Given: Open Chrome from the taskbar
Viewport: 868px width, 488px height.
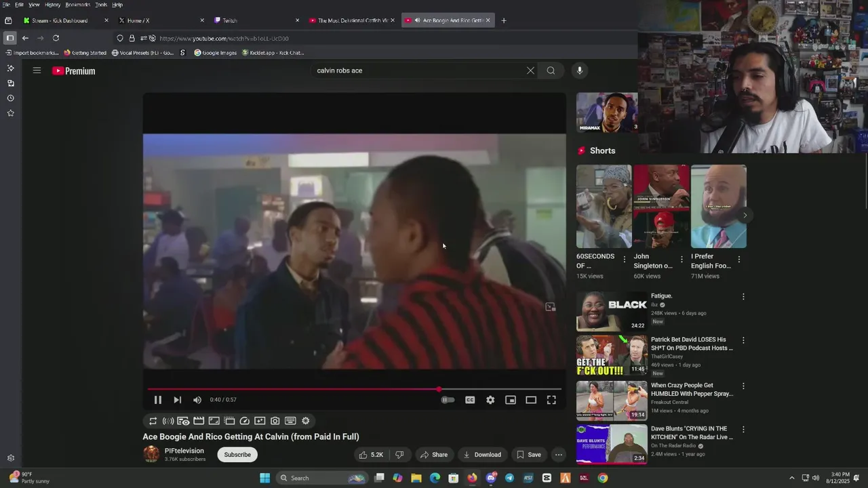Looking at the screenshot, I should [602, 478].
